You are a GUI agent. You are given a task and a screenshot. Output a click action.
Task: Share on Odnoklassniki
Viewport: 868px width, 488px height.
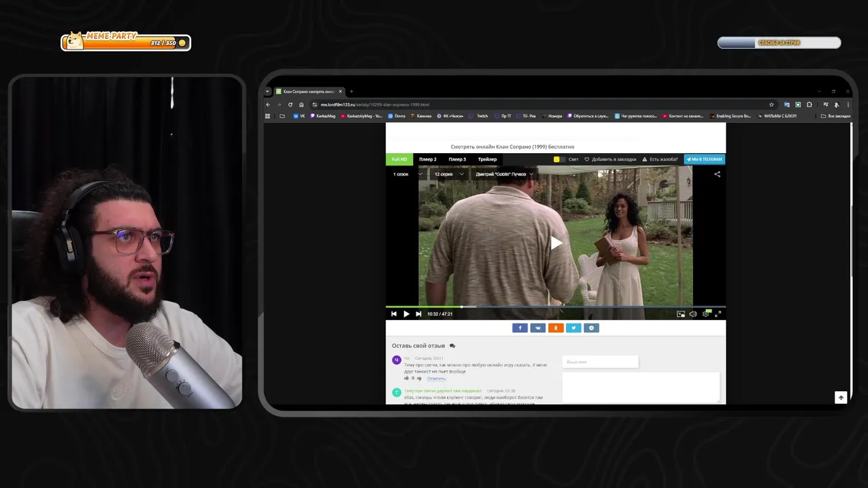pyautogui.click(x=555, y=328)
